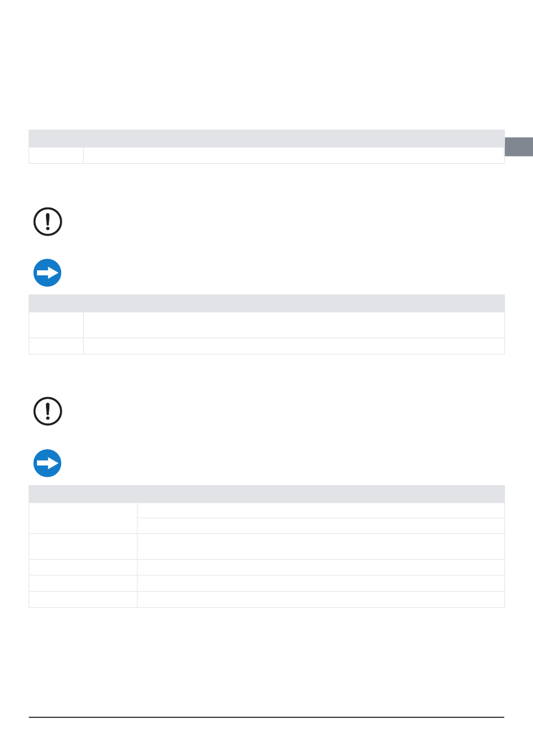Click the third table's last row right cell
The width and height of the screenshot is (533, 756).
tap(321, 600)
